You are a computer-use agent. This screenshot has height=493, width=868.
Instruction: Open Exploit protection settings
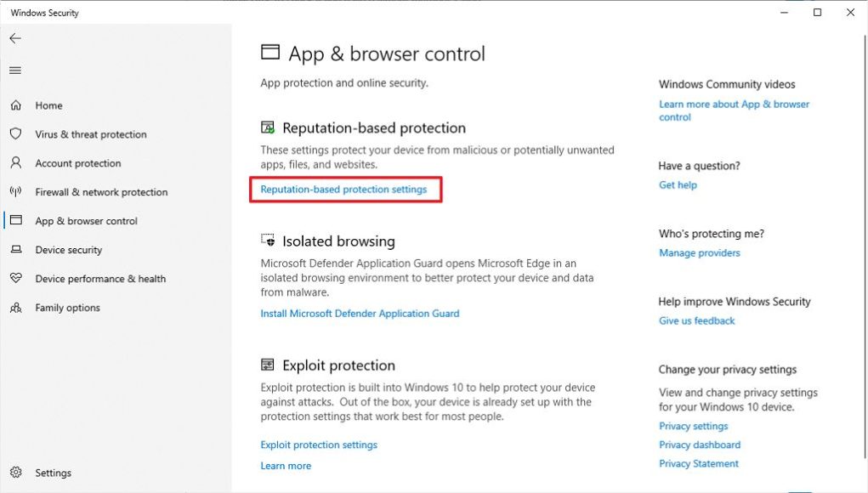tap(319, 445)
